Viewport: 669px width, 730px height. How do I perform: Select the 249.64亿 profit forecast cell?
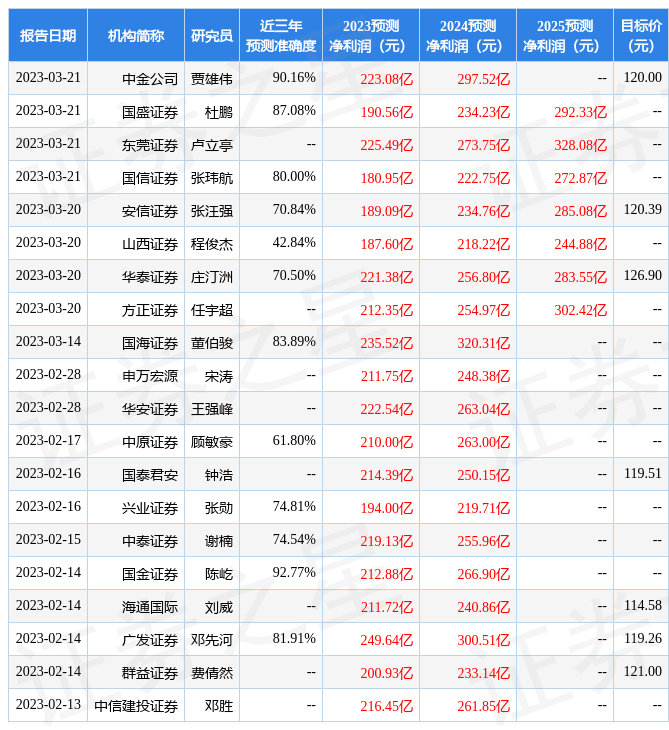pyautogui.click(x=386, y=640)
